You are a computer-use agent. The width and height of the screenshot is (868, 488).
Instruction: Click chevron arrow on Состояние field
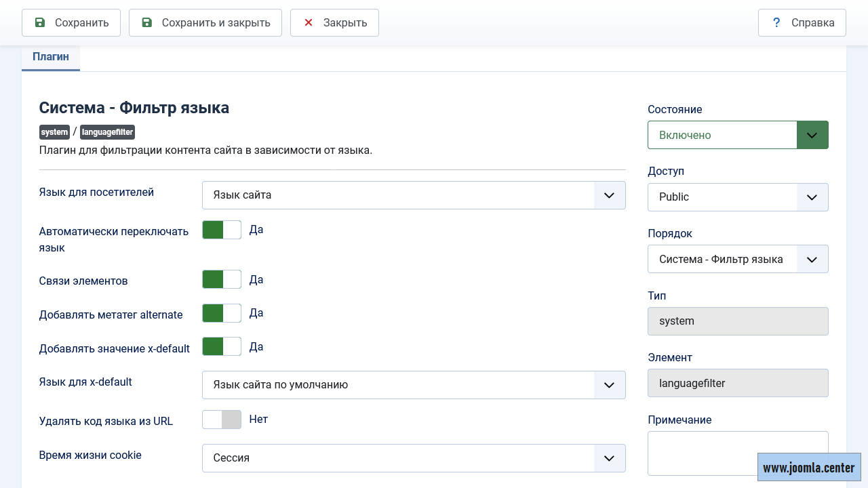click(x=812, y=135)
